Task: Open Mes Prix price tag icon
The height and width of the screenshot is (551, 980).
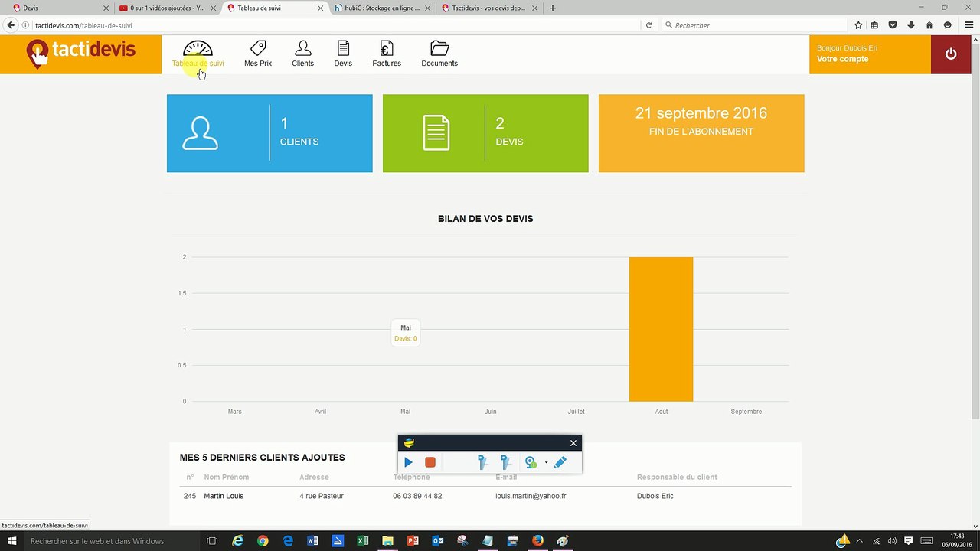Action: point(258,48)
